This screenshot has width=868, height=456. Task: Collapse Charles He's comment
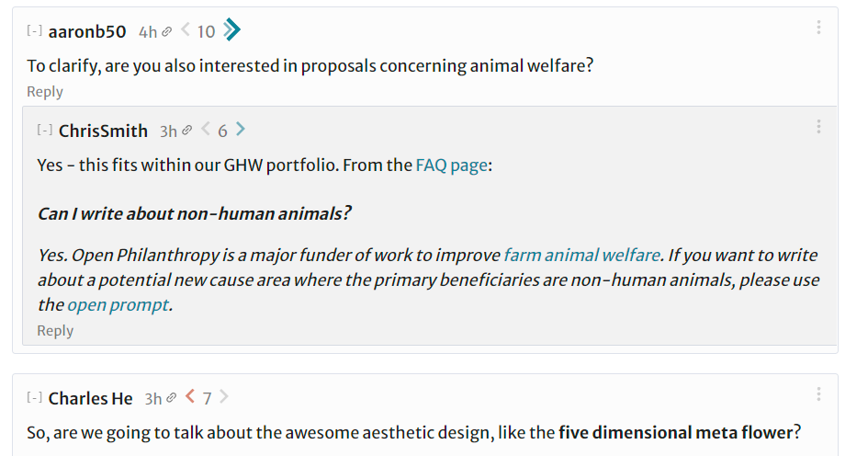pos(35,398)
